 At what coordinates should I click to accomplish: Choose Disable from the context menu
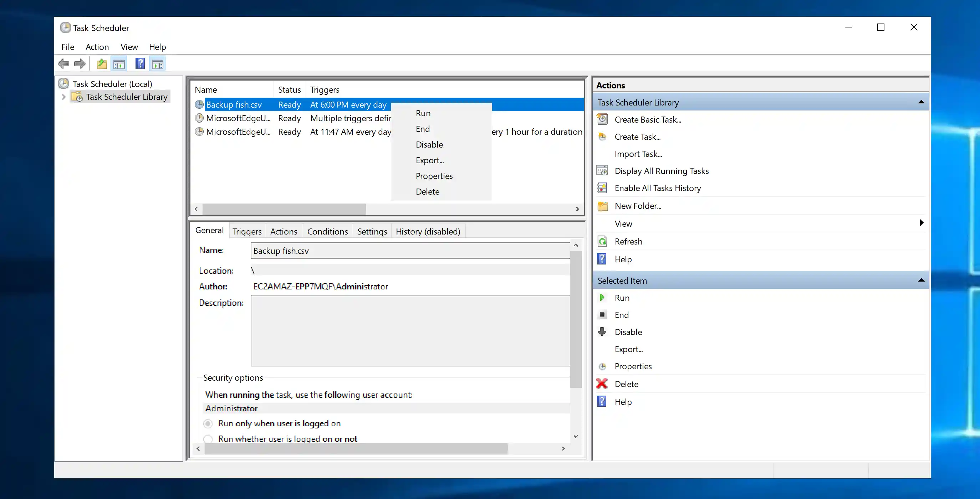tap(429, 144)
